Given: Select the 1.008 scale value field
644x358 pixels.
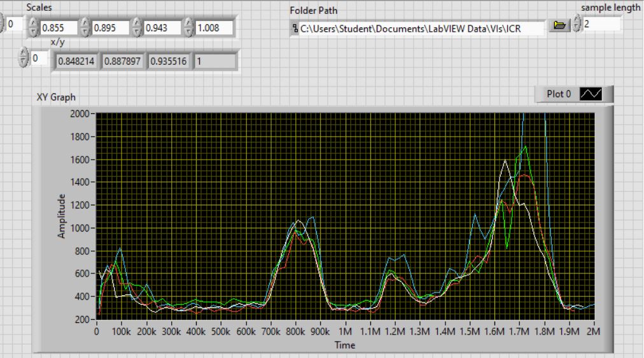Looking at the screenshot, I should coord(214,28).
